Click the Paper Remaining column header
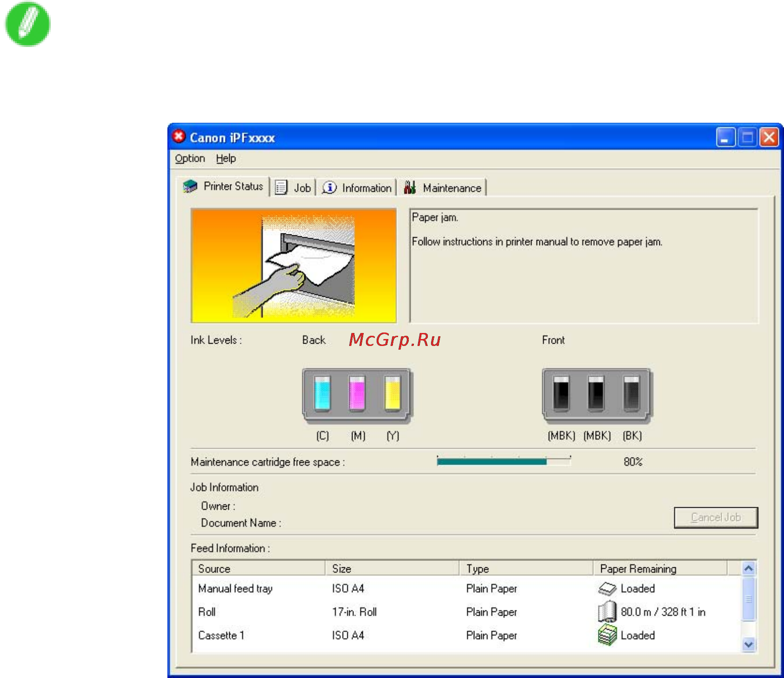The height and width of the screenshot is (678, 784). tap(660, 568)
